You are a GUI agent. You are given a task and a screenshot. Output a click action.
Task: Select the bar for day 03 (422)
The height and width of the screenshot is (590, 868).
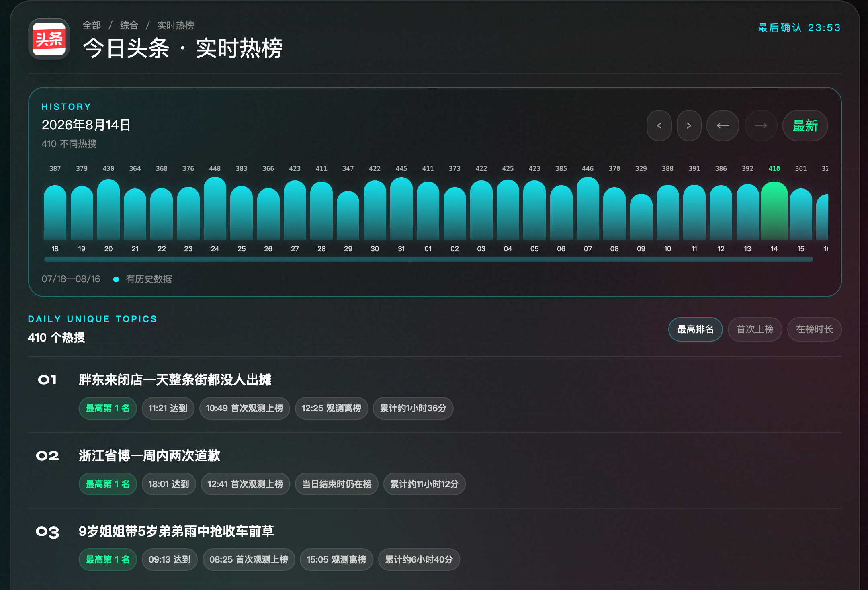click(481, 210)
